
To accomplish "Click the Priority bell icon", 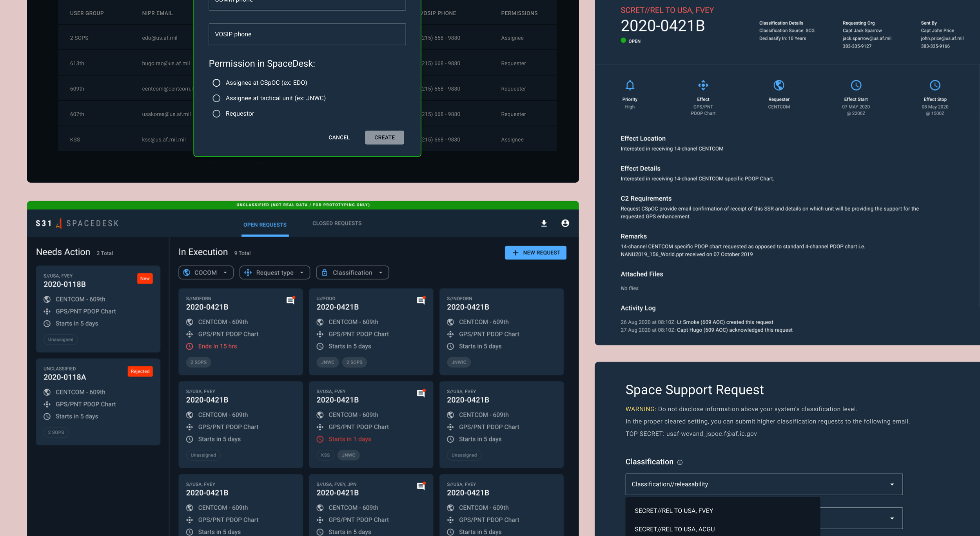I will [630, 85].
